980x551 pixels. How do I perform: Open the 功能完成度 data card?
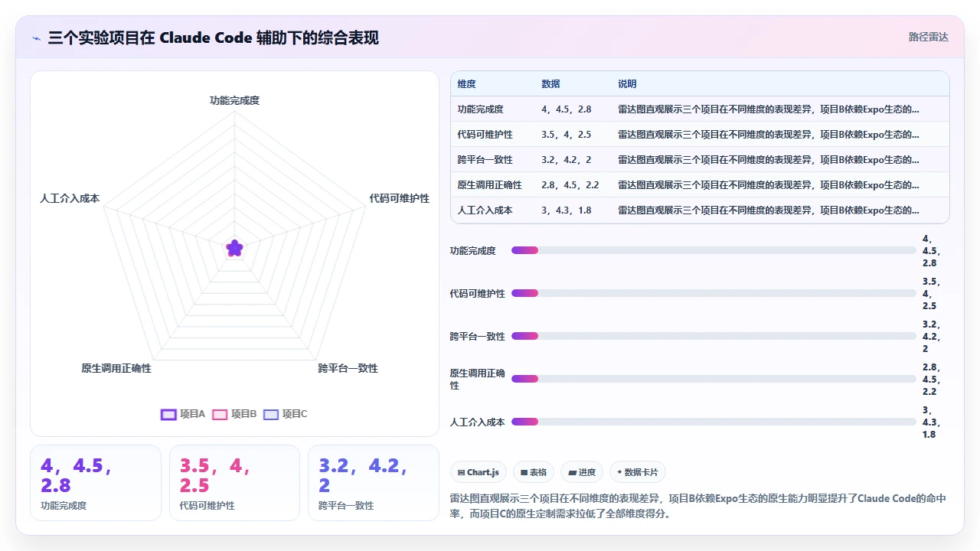click(96, 483)
